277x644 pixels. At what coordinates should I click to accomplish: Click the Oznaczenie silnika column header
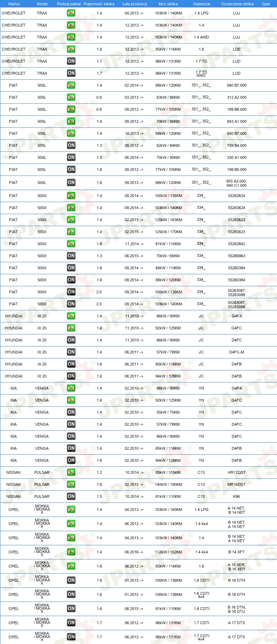(237, 4)
